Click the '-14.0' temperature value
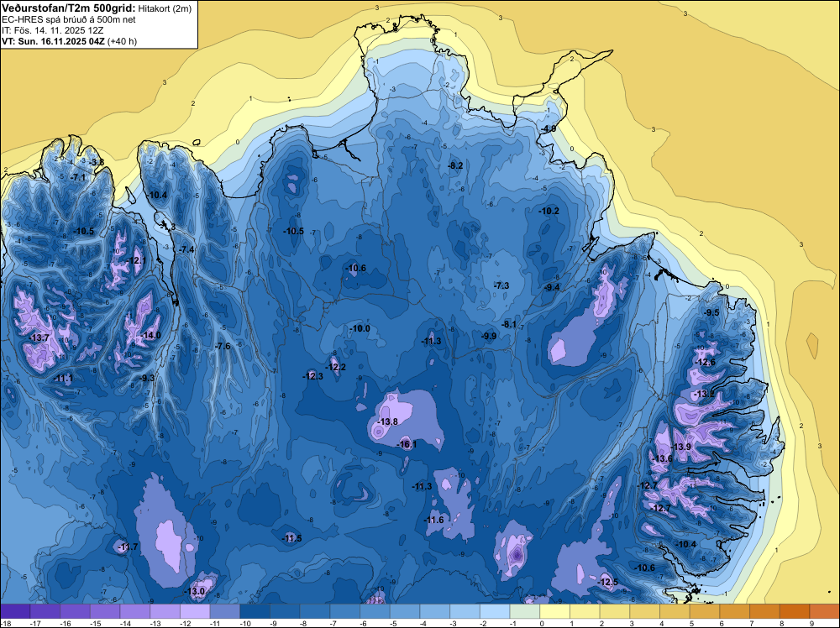 pyautogui.click(x=151, y=335)
